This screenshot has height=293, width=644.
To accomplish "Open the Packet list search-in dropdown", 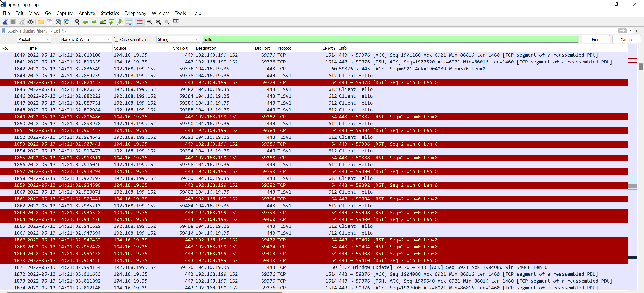I will tap(34, 40).
